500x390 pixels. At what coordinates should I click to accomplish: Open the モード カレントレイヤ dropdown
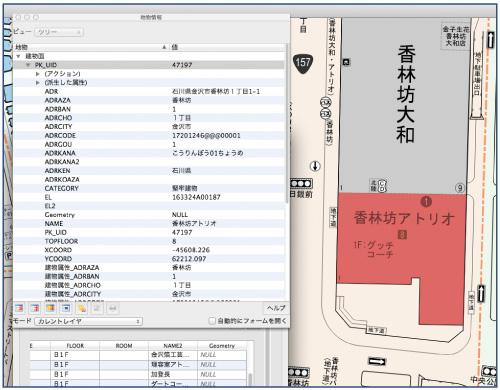click(x=88, y=321)
